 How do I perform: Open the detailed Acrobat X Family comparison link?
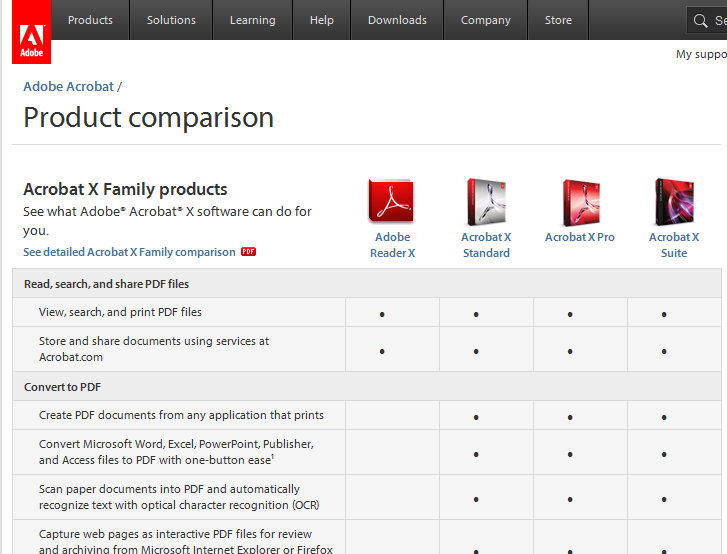click(x=129, y=252)
